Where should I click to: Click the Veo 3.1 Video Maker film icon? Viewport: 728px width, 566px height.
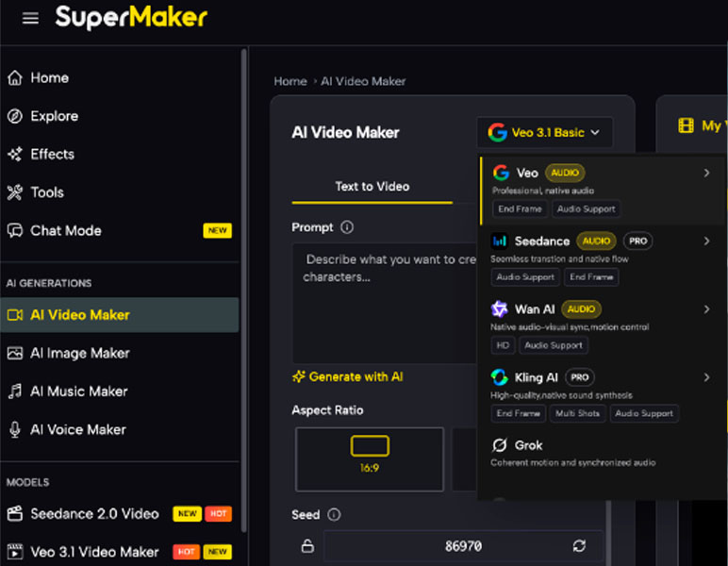click(15, 552)
